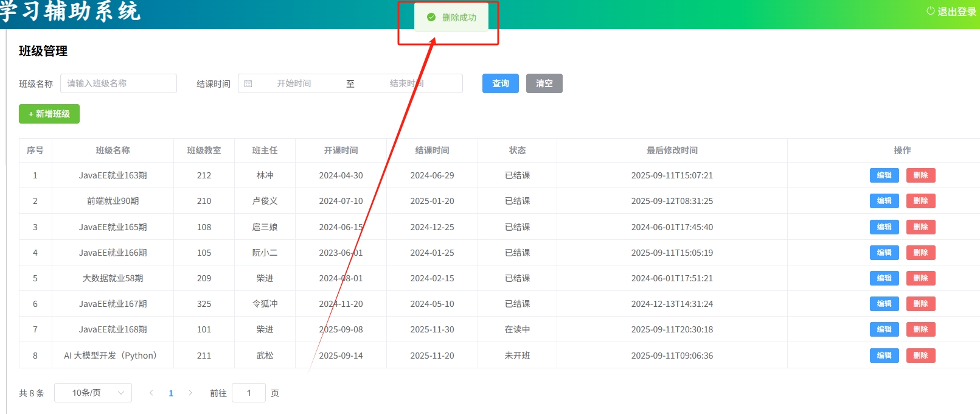Click end date 2025-11-30
The height and width of the screenshot is (414, 980).
433,329
